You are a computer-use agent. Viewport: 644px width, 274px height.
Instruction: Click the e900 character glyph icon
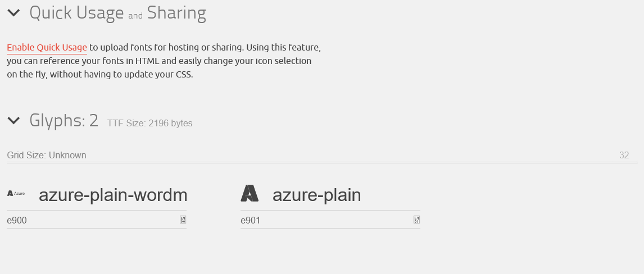click(x=183, y=220)
